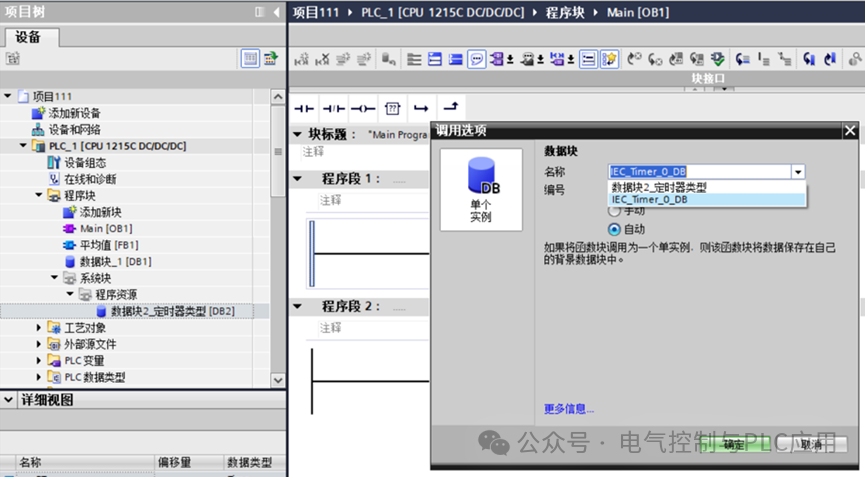Screen dimensions: 865x477
Task: Click the project tree scrollbar up arrow
Action: [278, 97]
